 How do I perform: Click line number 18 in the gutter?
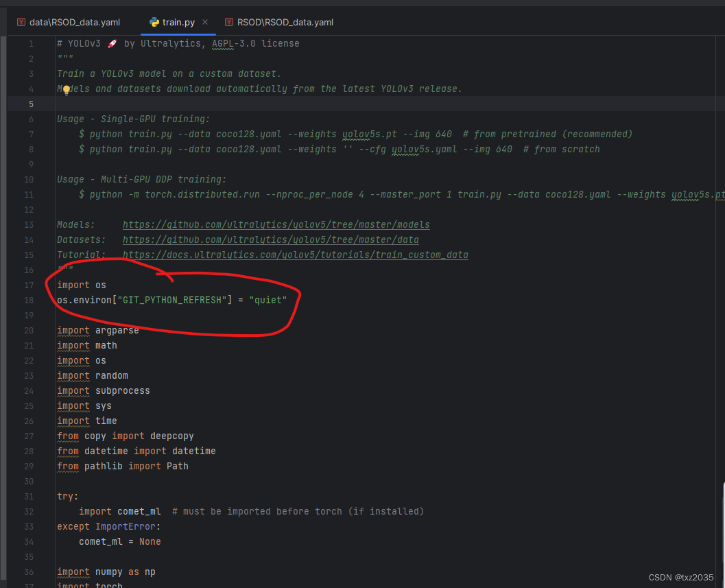(x=29, y=300)
